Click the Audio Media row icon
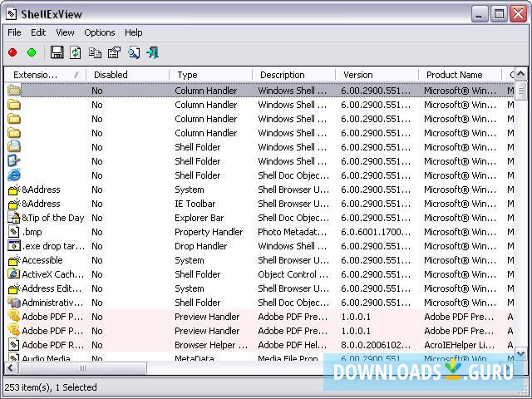 click(14, 357)
